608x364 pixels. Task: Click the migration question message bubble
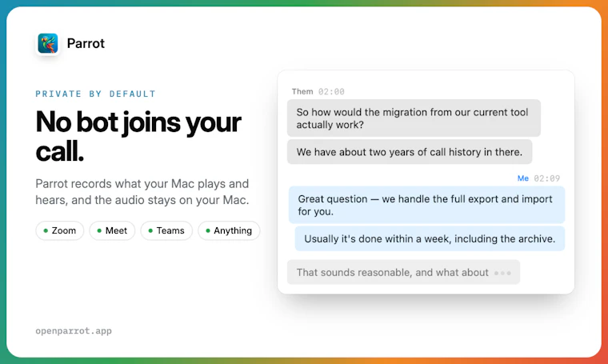414,118
